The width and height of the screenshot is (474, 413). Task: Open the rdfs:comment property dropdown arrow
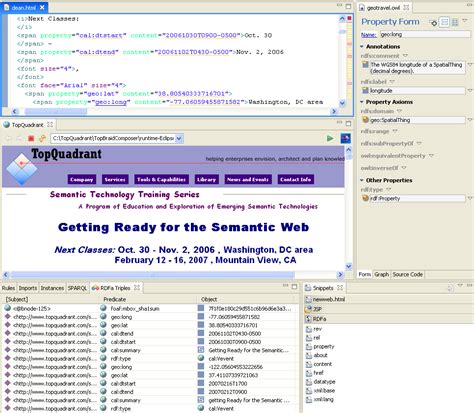click(405, 56)
